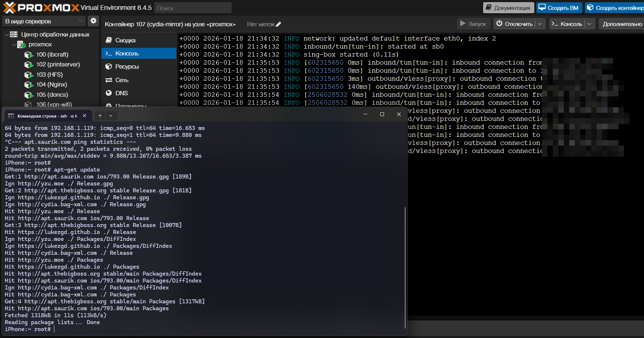Screen dimensions: 644x338
Task: Select container 102 (printserver) in the tree
Action: (x=58, y=64)
